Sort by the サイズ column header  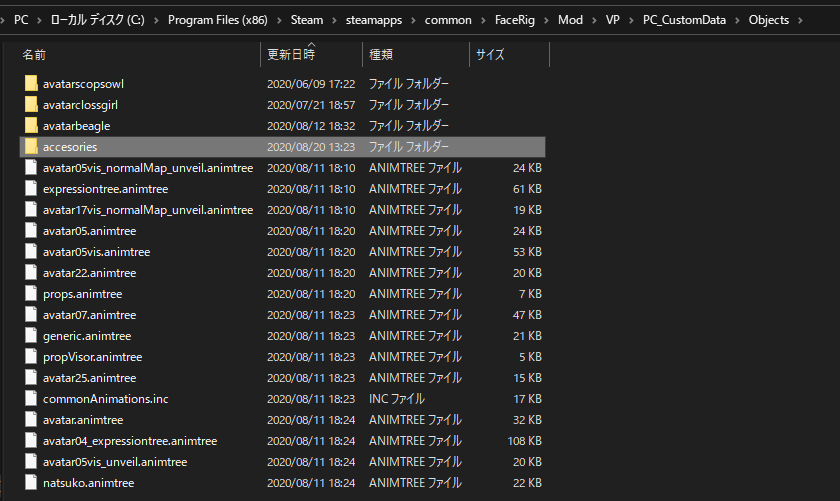coord(490,55)
